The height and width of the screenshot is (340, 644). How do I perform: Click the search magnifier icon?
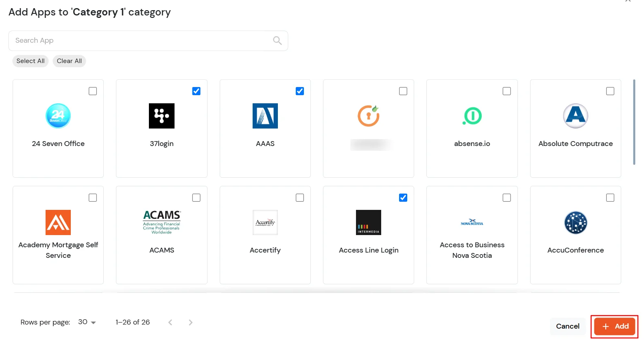tap(277, 40)
